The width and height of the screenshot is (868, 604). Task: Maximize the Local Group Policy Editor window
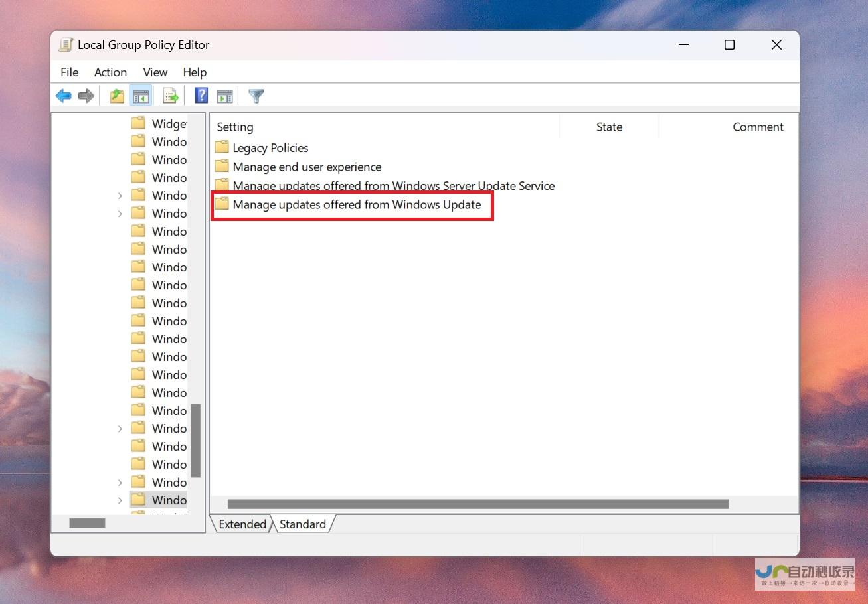pyautogui.click(x=729, y=45)
